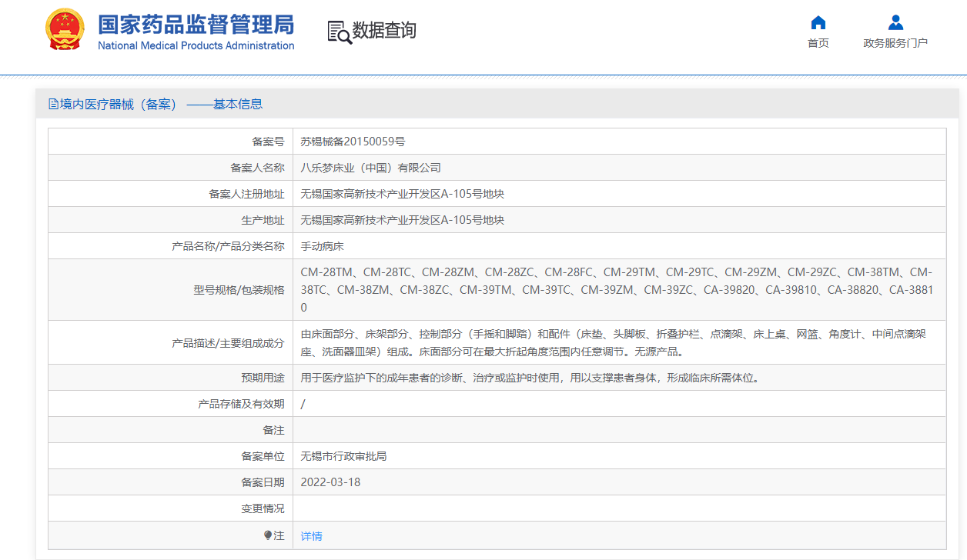Click the document icon before 境内医疗器械
Viewport: 967px width, 560px height.
[x=54, y=104]
